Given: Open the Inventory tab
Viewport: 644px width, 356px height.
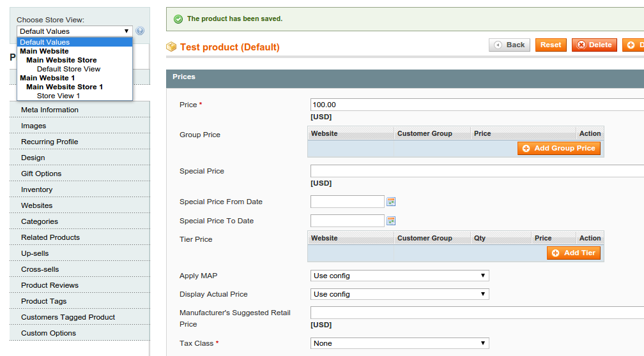Looking at the screenshot, I should click(80, 189).
